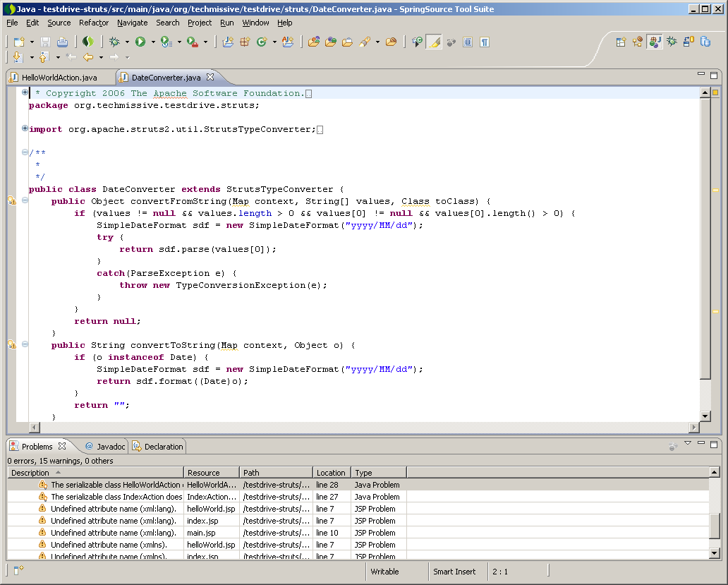Click the Run with profiling icon
728x585 pixels.
point(166,42)
